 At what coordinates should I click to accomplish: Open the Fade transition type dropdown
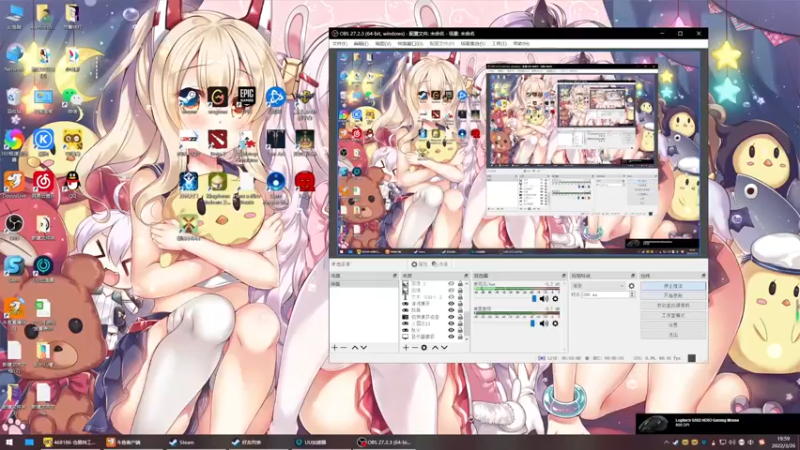(x=598, y=286)
